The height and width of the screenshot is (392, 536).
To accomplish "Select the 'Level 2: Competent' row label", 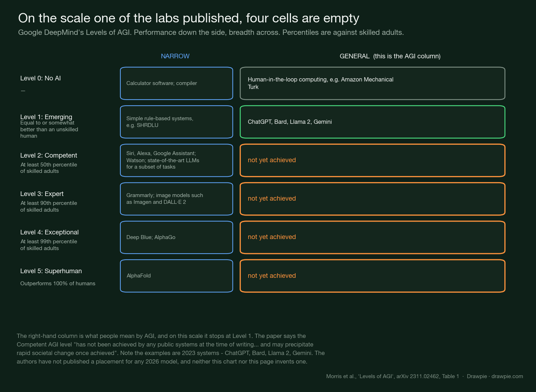I will click(x=49, y=155).
